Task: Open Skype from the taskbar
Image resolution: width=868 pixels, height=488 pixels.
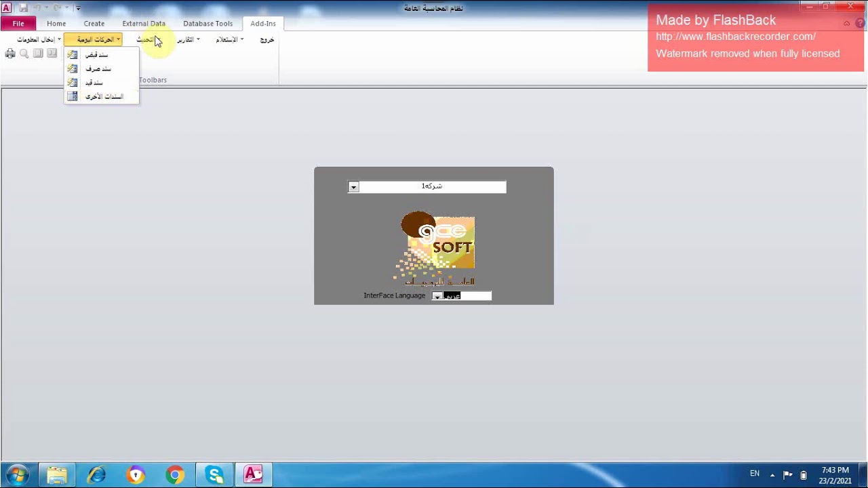Action: (x=214, y=475)
